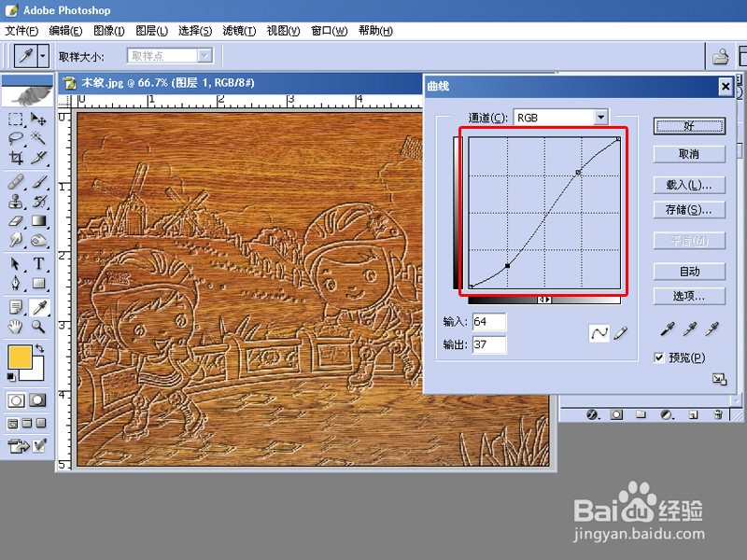
Task: Click the 输入 input value field
Action: coord(489,322)
